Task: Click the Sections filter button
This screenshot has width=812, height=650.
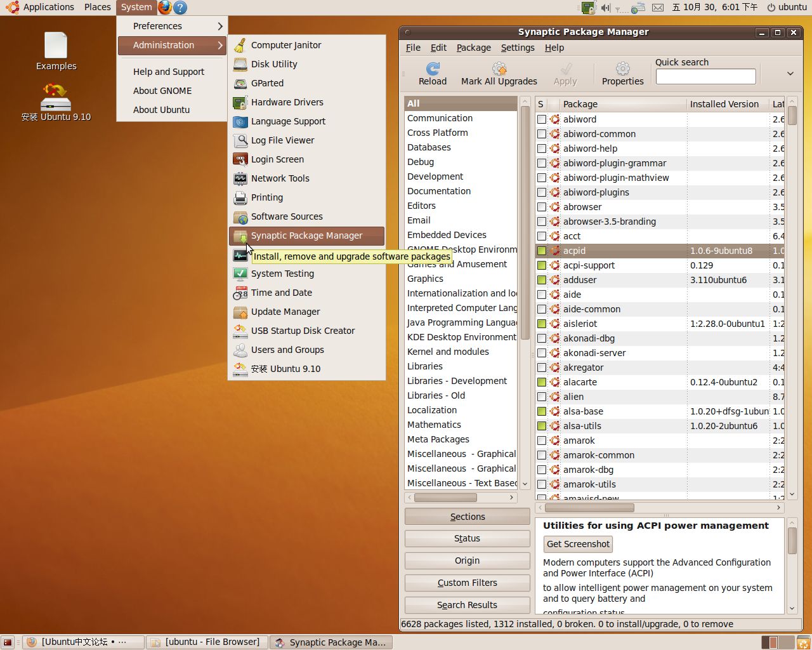Action: (x=468, y=517)
